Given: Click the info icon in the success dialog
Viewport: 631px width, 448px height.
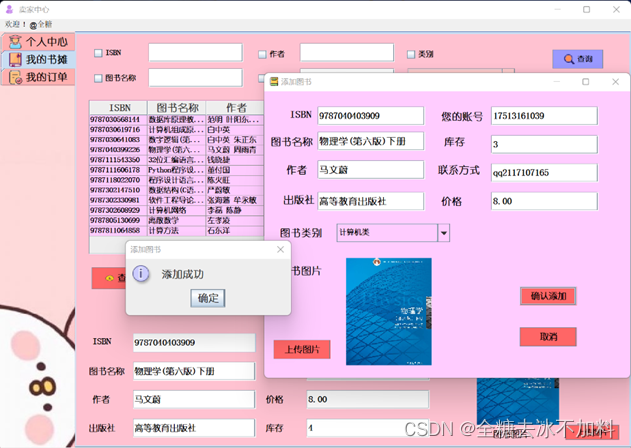Looking at the screenshot, I should 141,274.
